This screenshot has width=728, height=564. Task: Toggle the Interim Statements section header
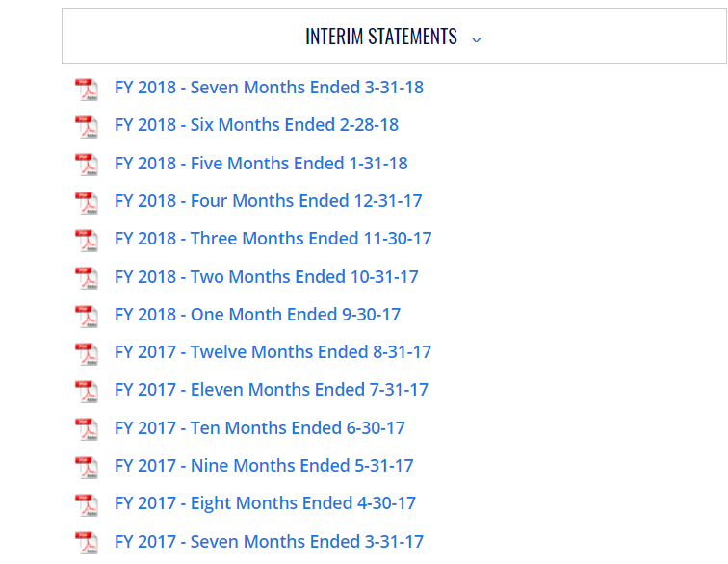coord(381,37)
